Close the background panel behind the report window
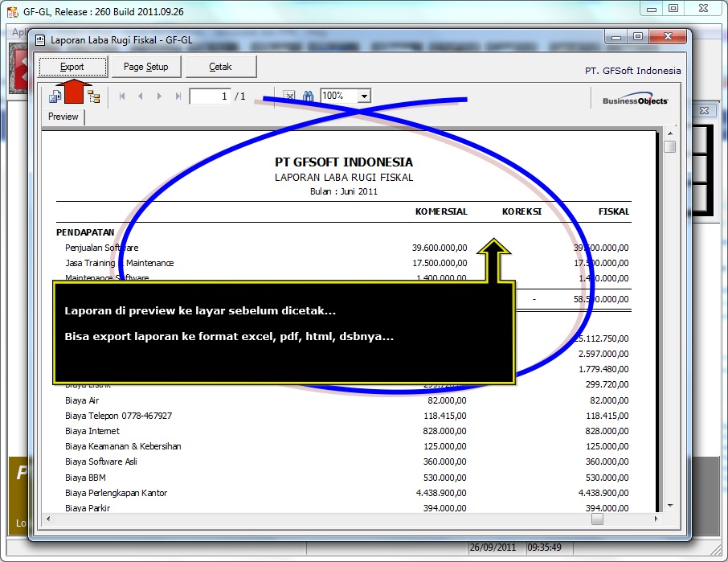The image size is (728, 562). [x=704, y=110]
